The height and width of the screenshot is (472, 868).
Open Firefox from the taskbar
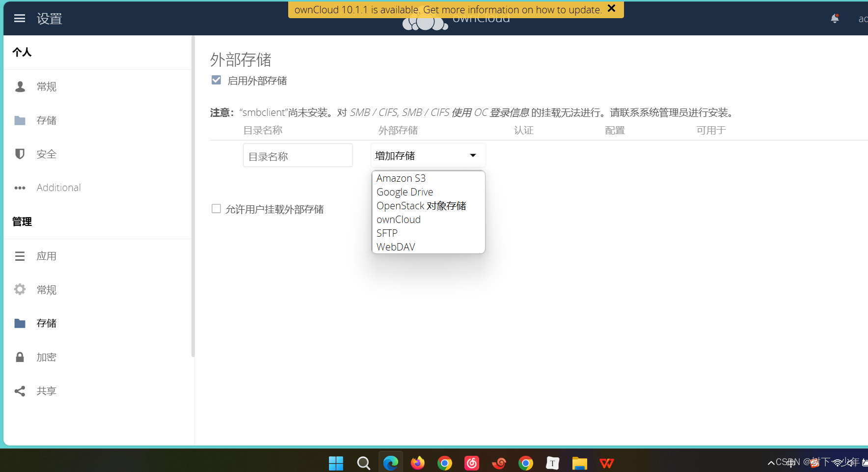pyautogui.click(x=418, y=463)
